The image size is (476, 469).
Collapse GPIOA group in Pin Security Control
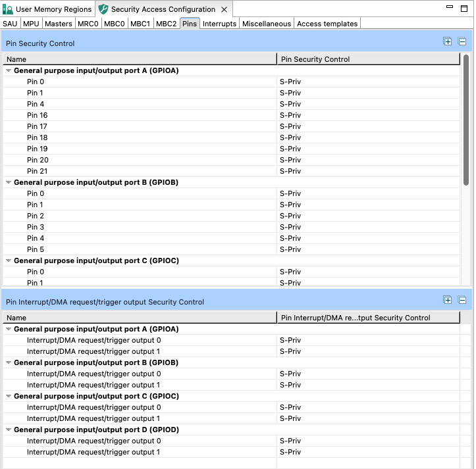[x=9, y=70]
